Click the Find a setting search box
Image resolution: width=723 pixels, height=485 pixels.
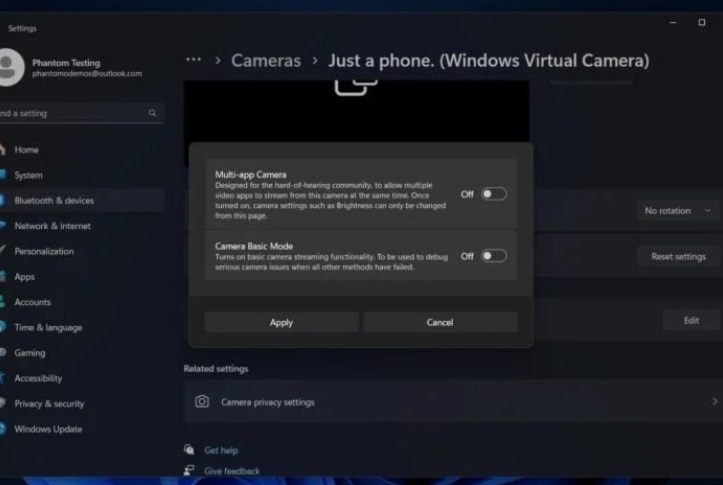pos(81,113)
